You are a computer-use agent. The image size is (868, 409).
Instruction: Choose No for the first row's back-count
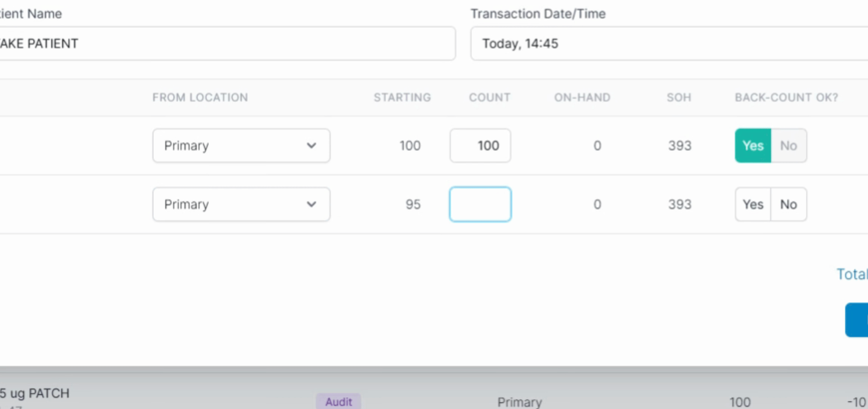789,145
